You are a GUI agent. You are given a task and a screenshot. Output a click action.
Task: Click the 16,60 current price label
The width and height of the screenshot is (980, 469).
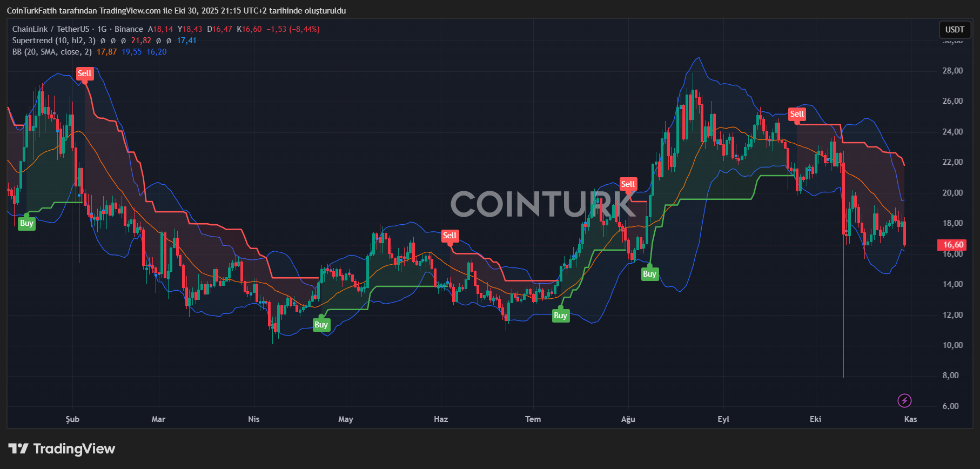(x=953, y=245)
